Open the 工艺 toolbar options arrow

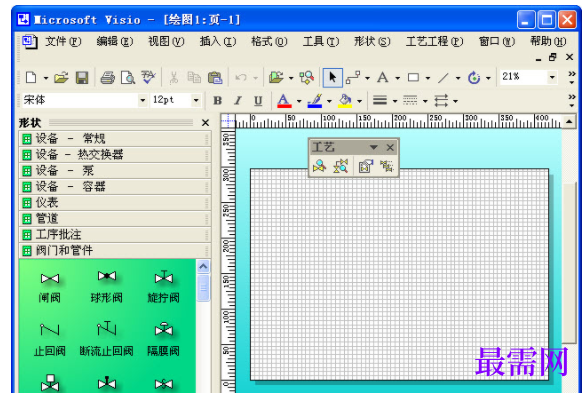pyautogui.click(x=374, y=147)
